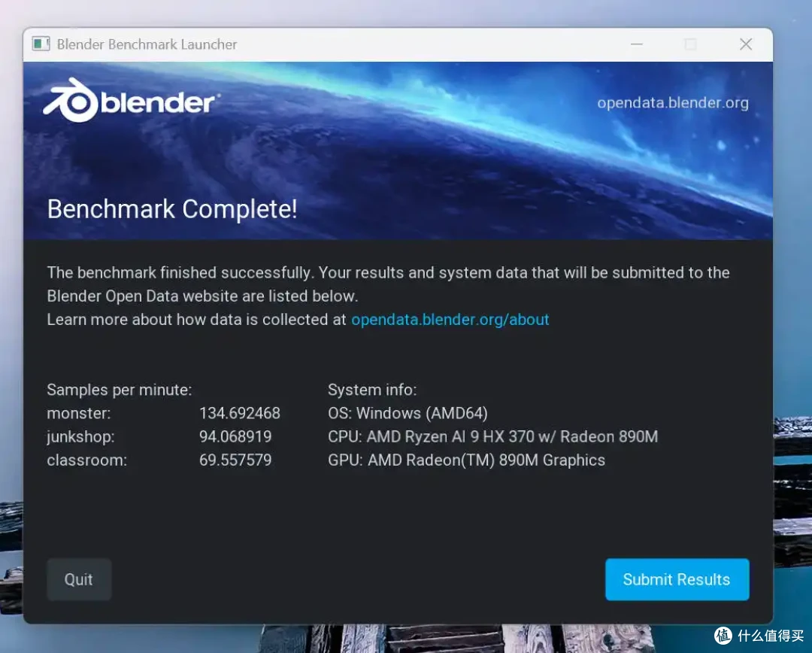Click the Quit button
This screenshot has width=812, height=653.
79,579
